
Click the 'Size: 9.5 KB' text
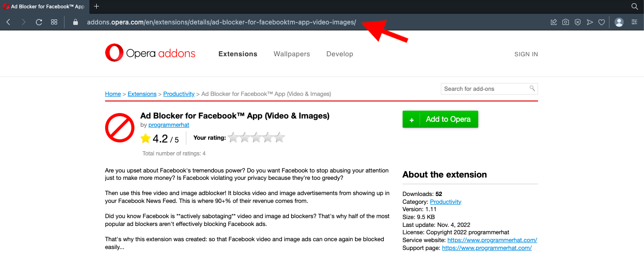[418, 217]
